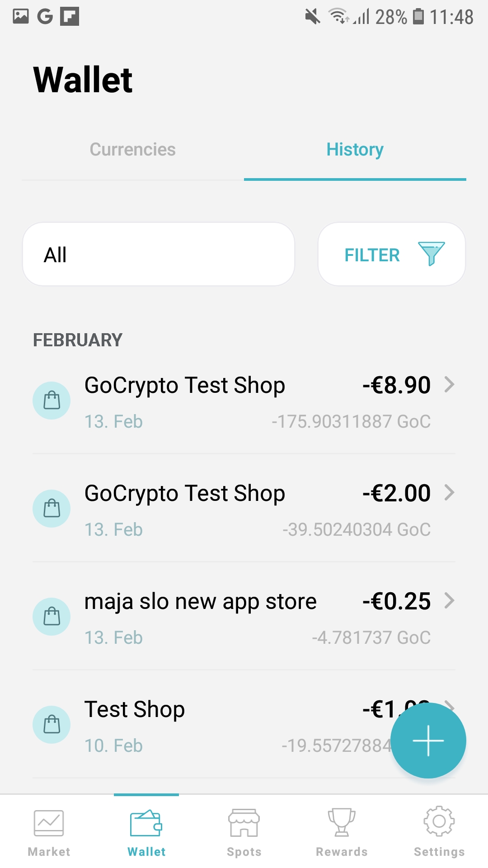Open the Market tab icon
This screenshot has height=868, width=488.
coord(49,824)
